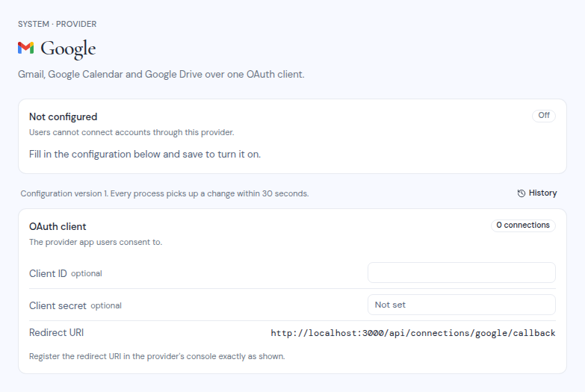Focus the Client ID input field
Viewport: 585px width, 392px height.
pos(462,273)
